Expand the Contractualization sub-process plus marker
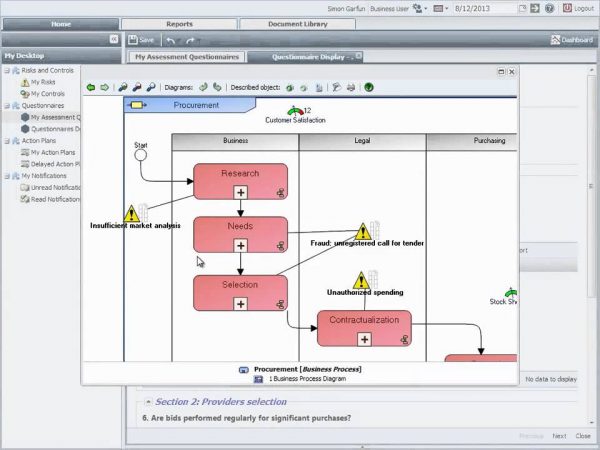 tap(364, 339)
